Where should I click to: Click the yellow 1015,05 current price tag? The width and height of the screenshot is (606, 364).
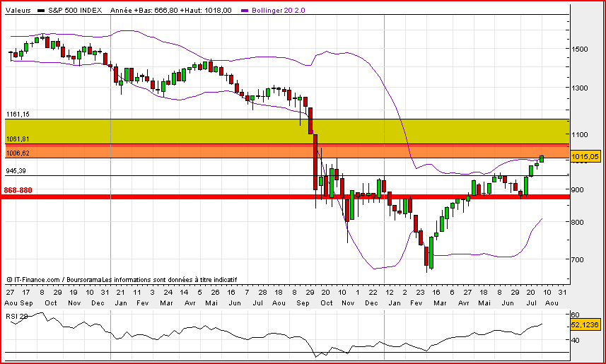point(585,156)
